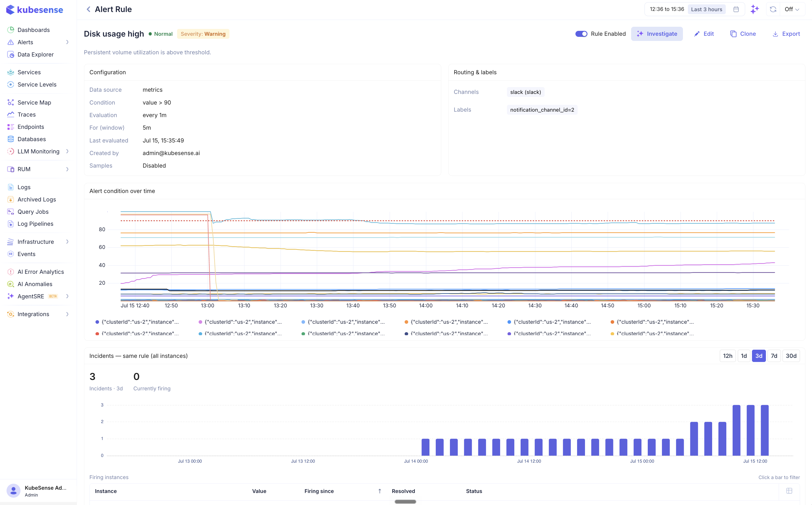Open Data Explorer from the sidebar
Viewport: 812px width, 505px height.
click(x=35, y=54)
